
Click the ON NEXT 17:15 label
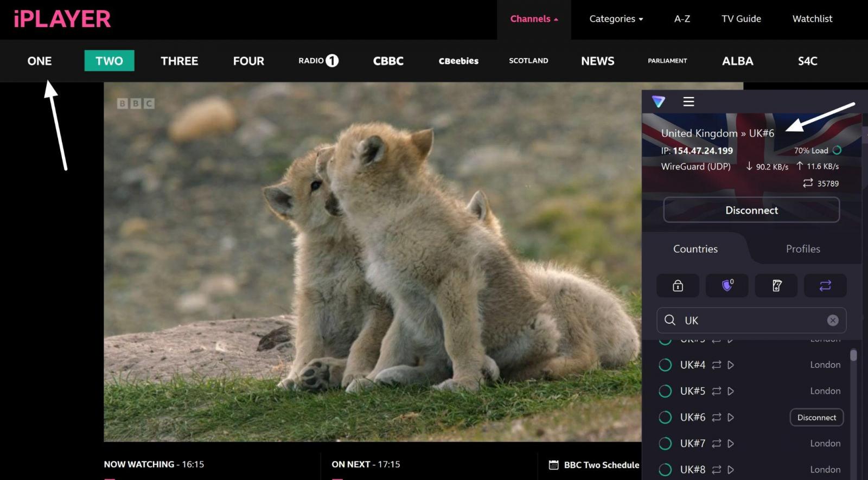click(366, 464)
